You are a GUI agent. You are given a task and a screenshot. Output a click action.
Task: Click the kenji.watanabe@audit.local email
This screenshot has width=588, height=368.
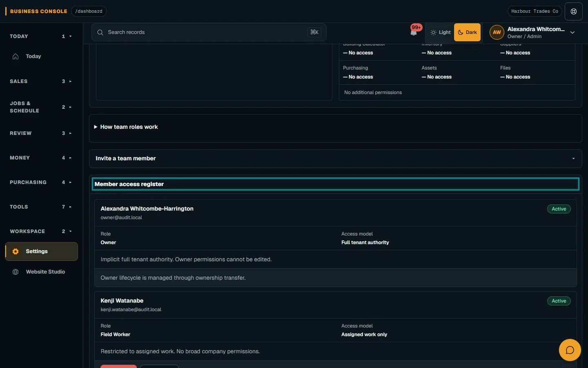(131, 310)
